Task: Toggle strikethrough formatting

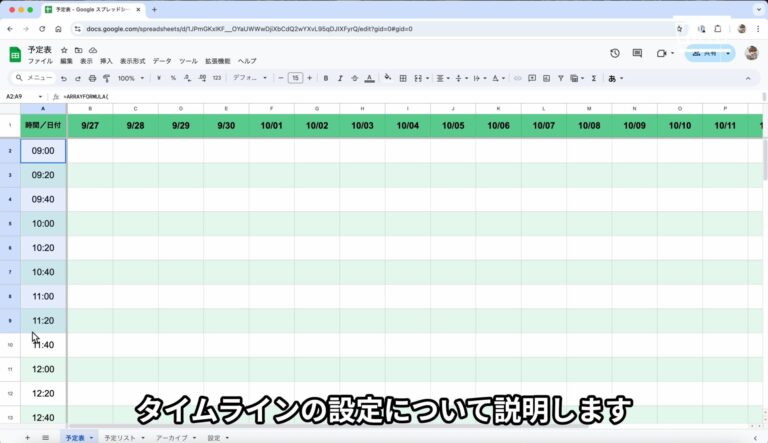Action: click(x=354, y=78)
